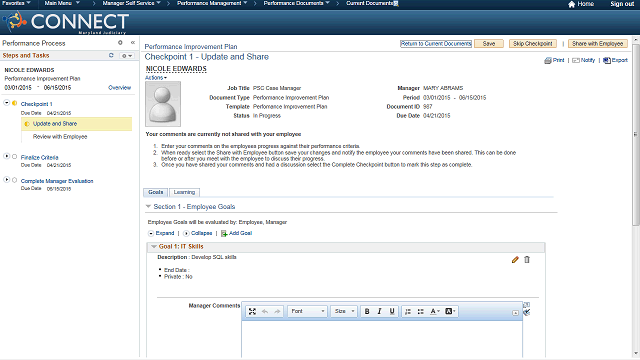Click the Home house icon
The height and width of the screenshot is (360, 640).
click(571, 4)
